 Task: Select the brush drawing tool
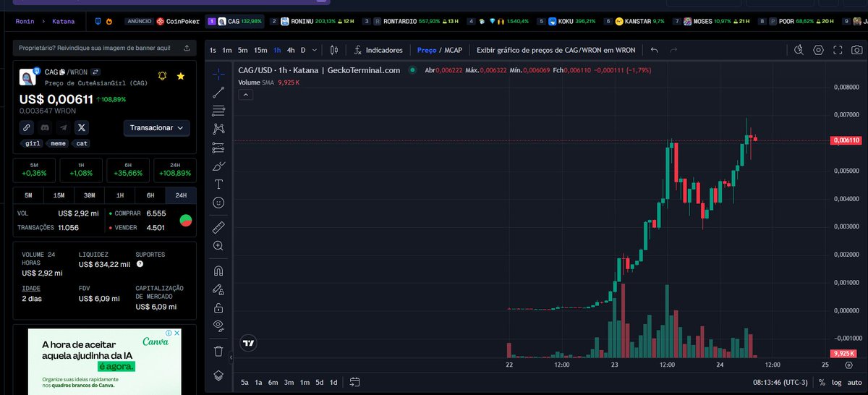219,166
